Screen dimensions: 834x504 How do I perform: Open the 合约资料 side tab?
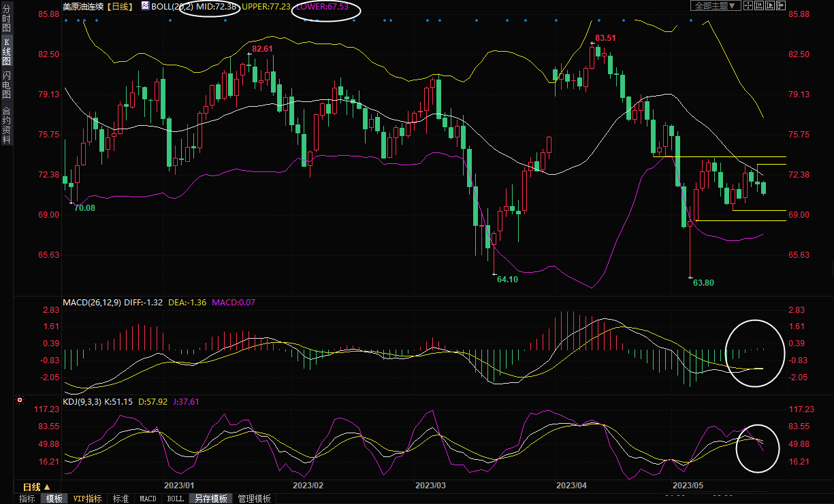[7, 124]
